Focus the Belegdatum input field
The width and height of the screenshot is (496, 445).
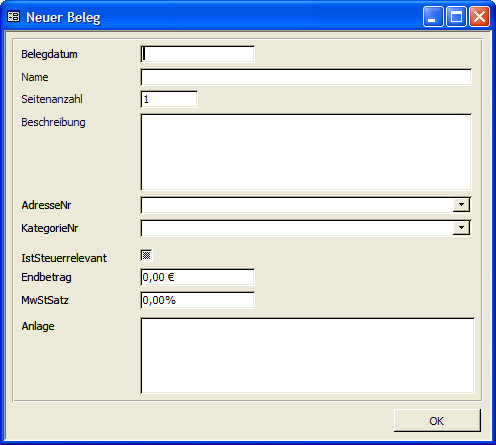point(197,54)
